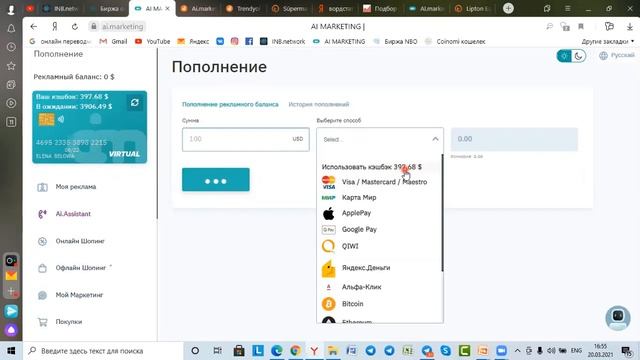Click the virtual cashback card
The height and width of the screenshot is (360, 640).
[x=90, y=127]
